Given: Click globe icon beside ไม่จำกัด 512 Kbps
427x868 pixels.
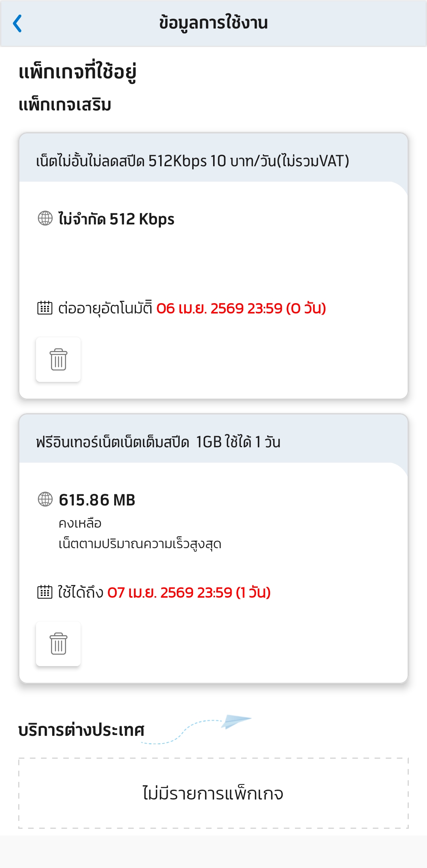Looking at the screenshot, I should pyautogui.click(x=45, y=218).
